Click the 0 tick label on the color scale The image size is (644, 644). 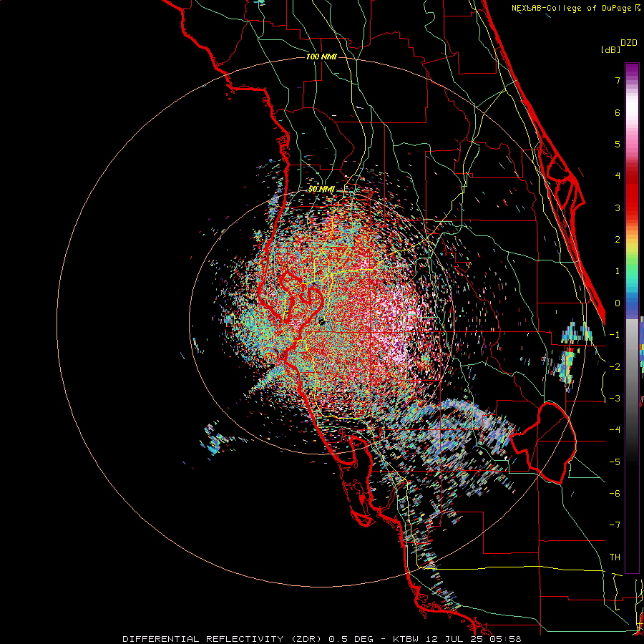(x=618, y=303)
